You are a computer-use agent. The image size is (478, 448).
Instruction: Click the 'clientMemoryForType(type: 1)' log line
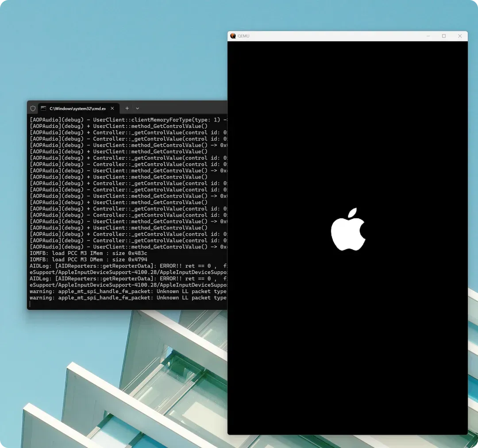[128, 120]
